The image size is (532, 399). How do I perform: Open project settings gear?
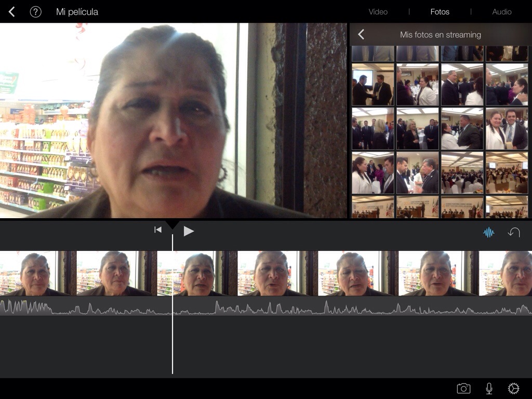pos(513,389)
